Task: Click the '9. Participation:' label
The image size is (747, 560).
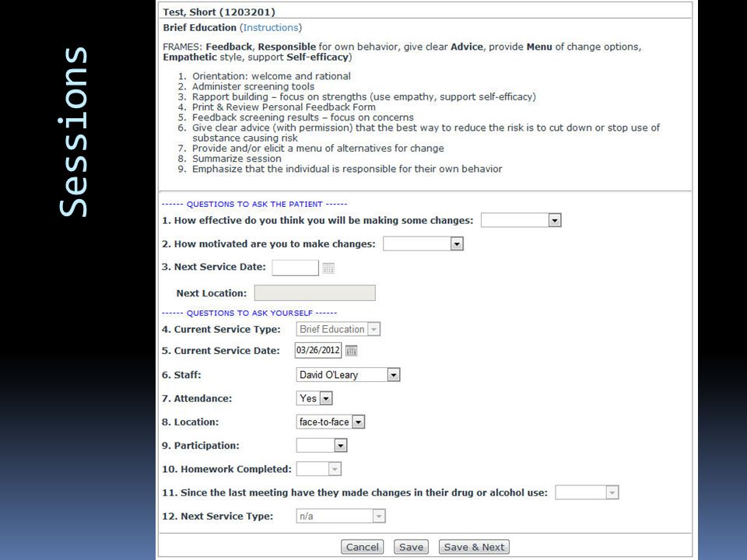Action: (x=201, y=446)
